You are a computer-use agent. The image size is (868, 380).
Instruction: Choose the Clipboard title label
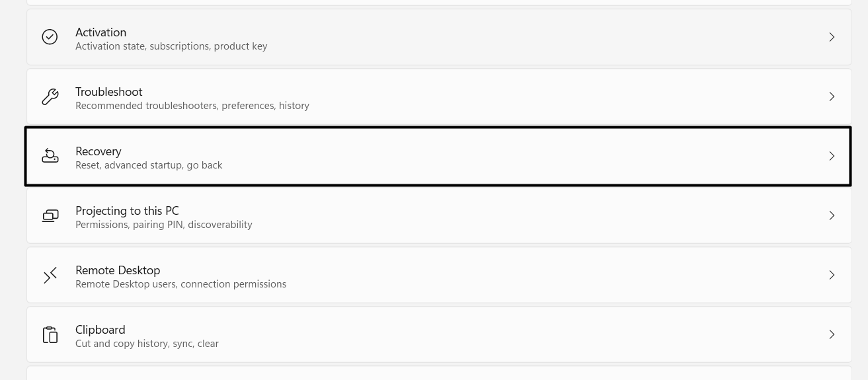[x=100, y=330]
